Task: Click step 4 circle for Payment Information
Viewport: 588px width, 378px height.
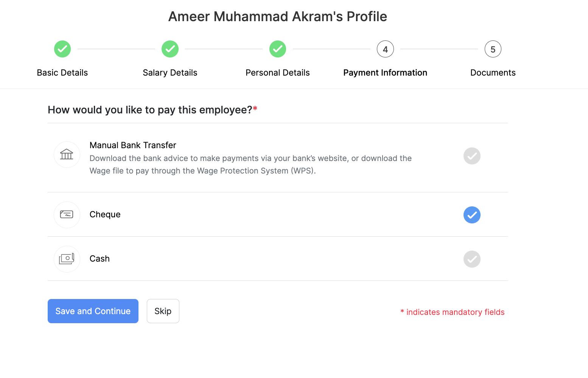Action: pyautogui.click(x=385, y=49)
